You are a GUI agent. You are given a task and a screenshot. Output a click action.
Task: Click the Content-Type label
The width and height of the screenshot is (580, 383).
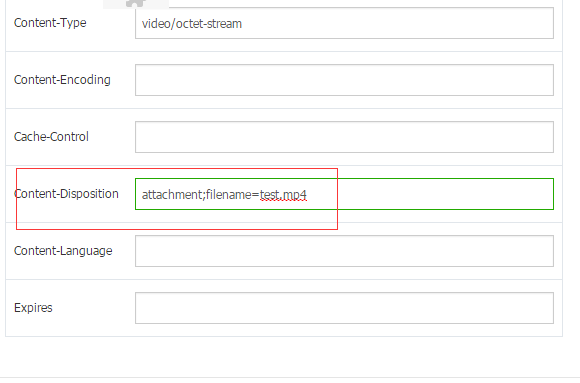click(50, 23)
